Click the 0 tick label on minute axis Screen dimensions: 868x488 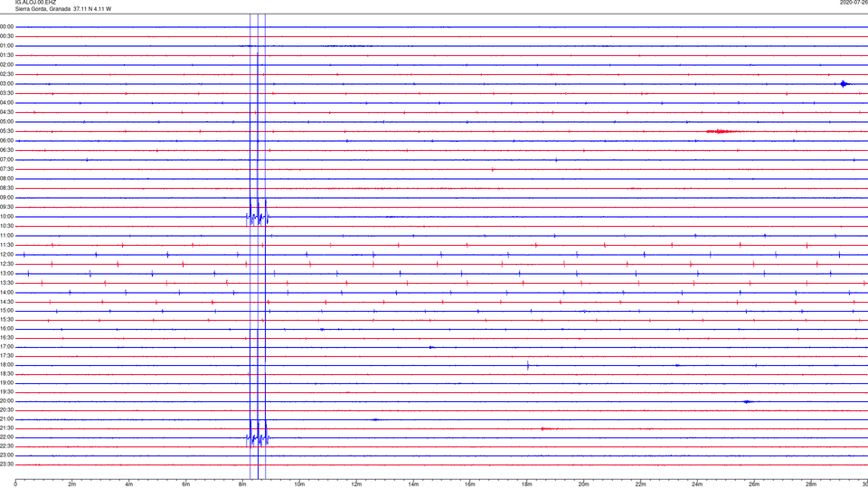pyautogui.click(x=15, y=484)
